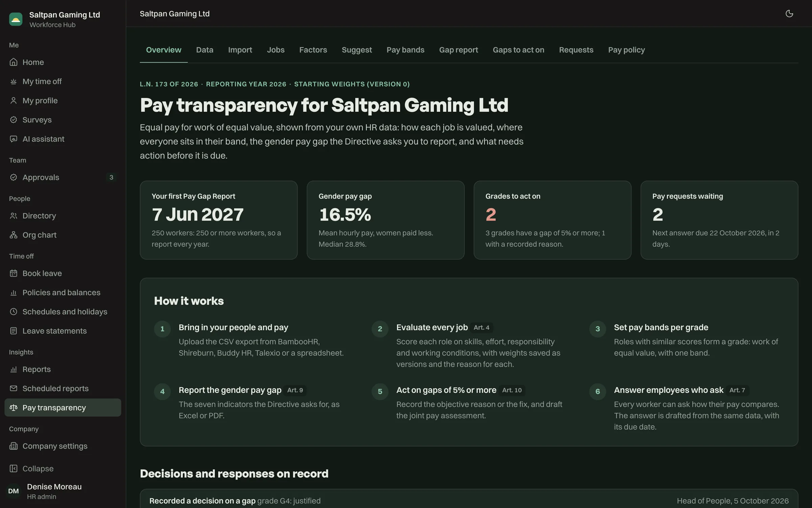The image size is (812, 508).
Task: Click the Leave statements document icon
Action: pyautogui.click(x=14, y=331)
